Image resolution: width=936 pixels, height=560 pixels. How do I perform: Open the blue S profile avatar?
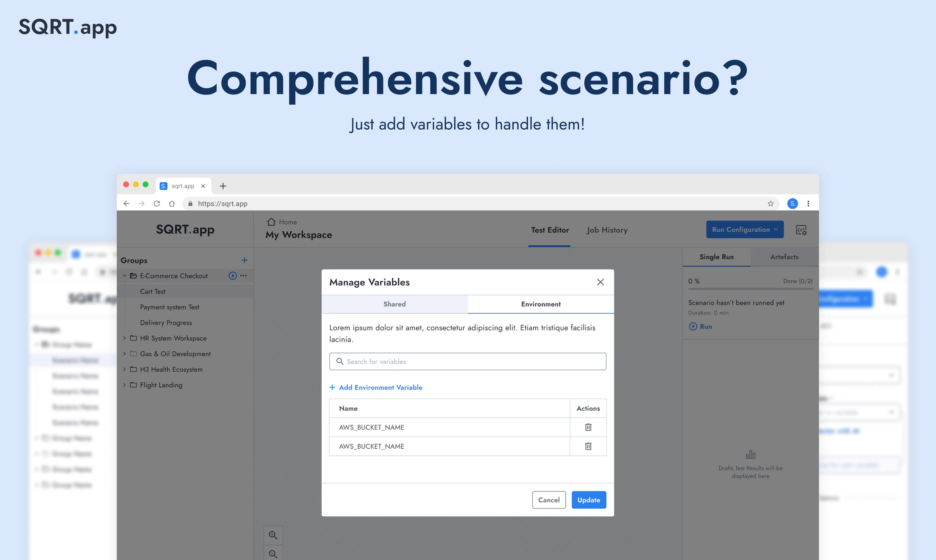coord(792,204)
